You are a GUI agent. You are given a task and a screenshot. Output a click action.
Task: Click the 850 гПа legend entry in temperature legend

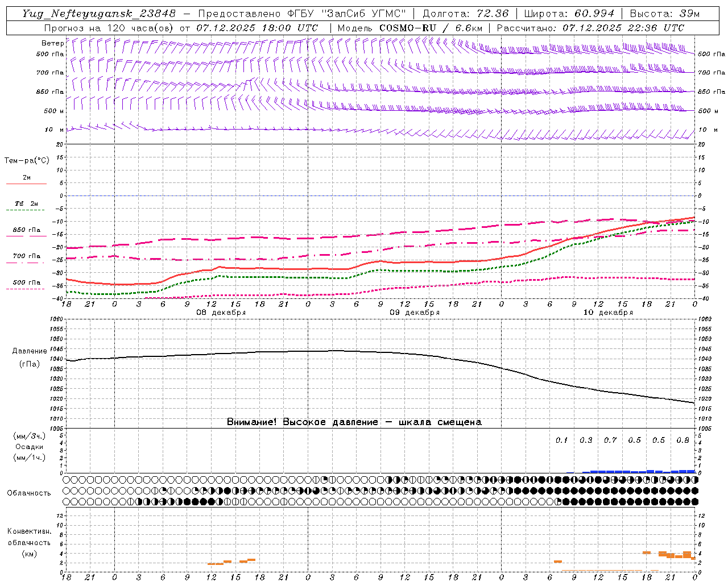(26, 230)
